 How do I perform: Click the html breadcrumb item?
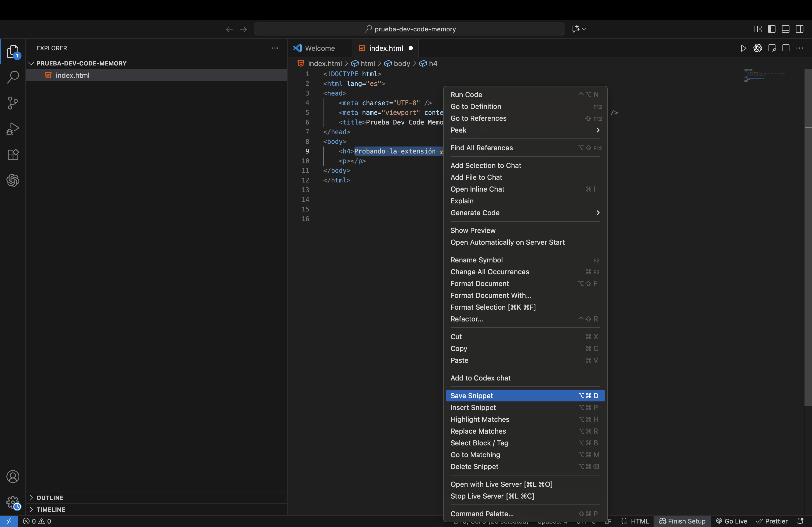click(363, 64)
